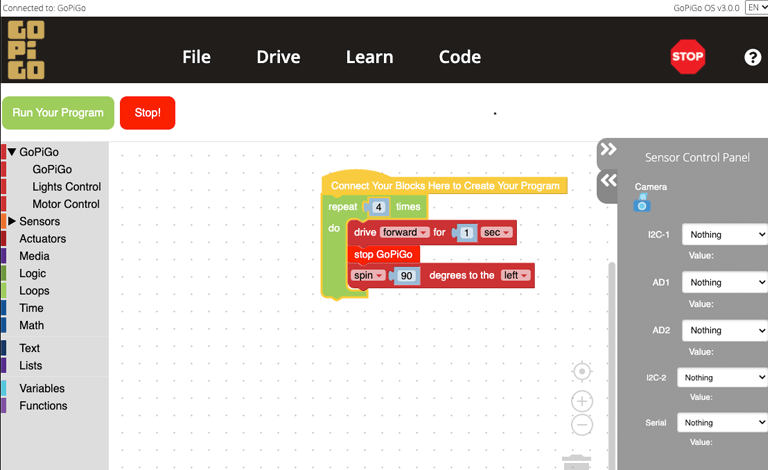This screenshot has width=768, height=470.
Task: Click Connected to: GoPiGo status text
Action: [x=44, y=8]
